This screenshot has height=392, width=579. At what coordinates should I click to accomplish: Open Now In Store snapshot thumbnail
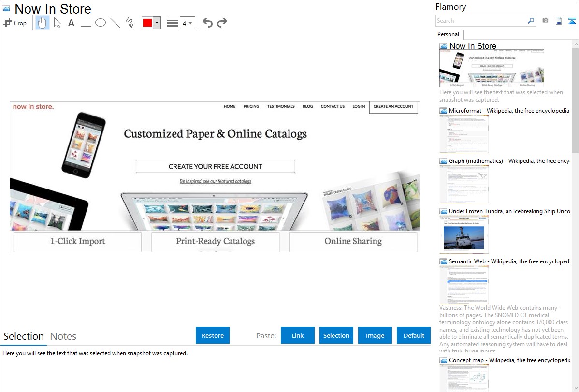[x=492, y=69]
